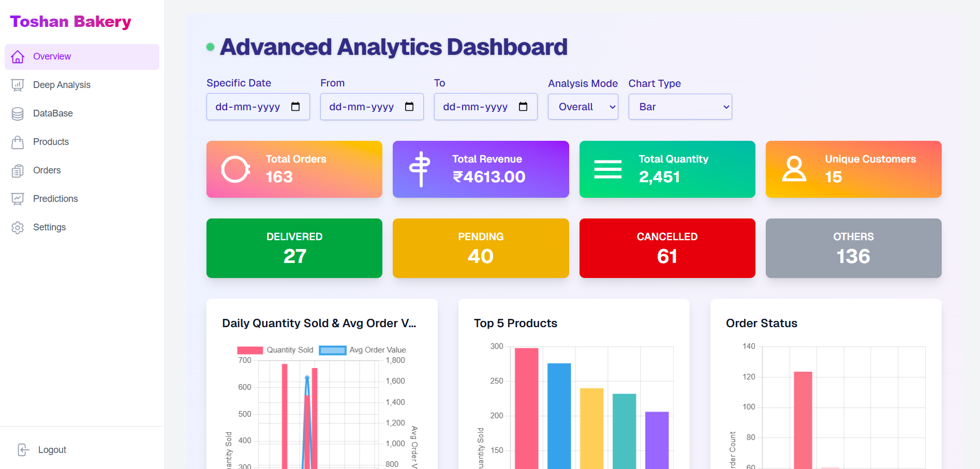The image size is (980, 469).
Task: Select the red CANCELLED status card
Action: [x=667, y=248]
